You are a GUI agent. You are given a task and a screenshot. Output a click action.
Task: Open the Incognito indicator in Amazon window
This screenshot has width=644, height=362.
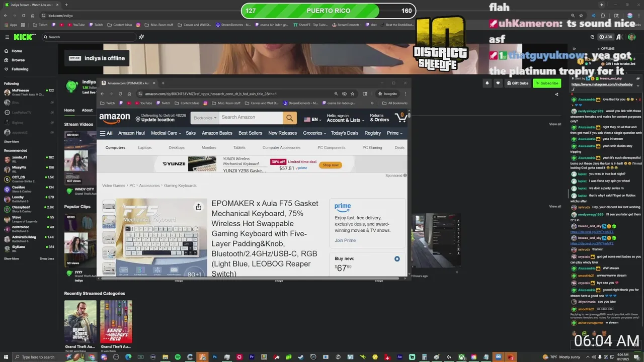pos(387,94)
